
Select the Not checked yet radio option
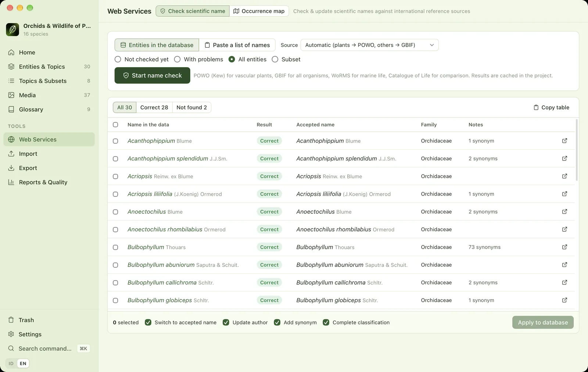coord(118,59)
